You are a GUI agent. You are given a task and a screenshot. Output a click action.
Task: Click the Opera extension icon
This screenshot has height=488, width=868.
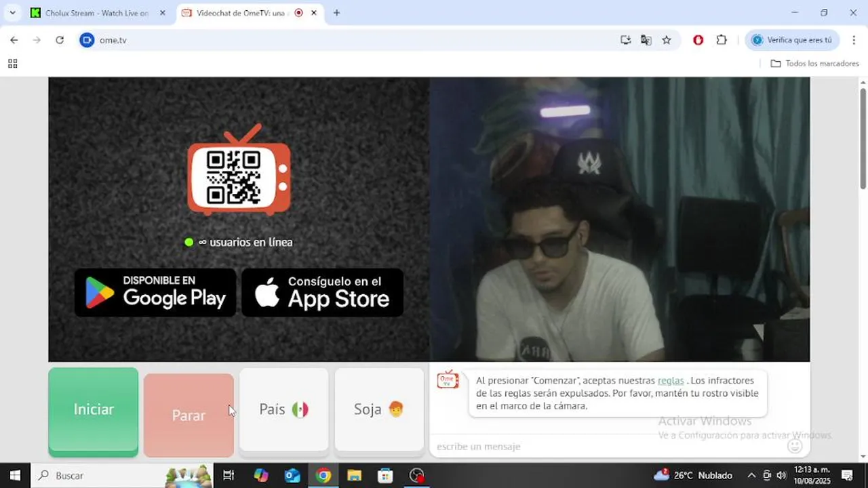coord(698,40)
